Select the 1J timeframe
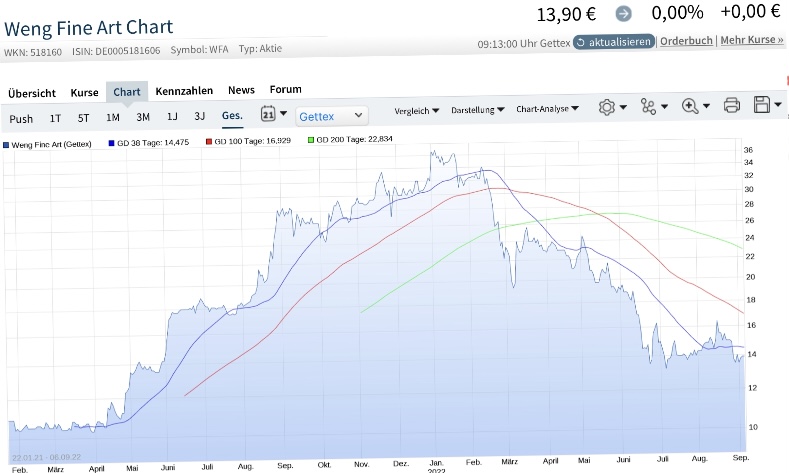 point(172,117)
